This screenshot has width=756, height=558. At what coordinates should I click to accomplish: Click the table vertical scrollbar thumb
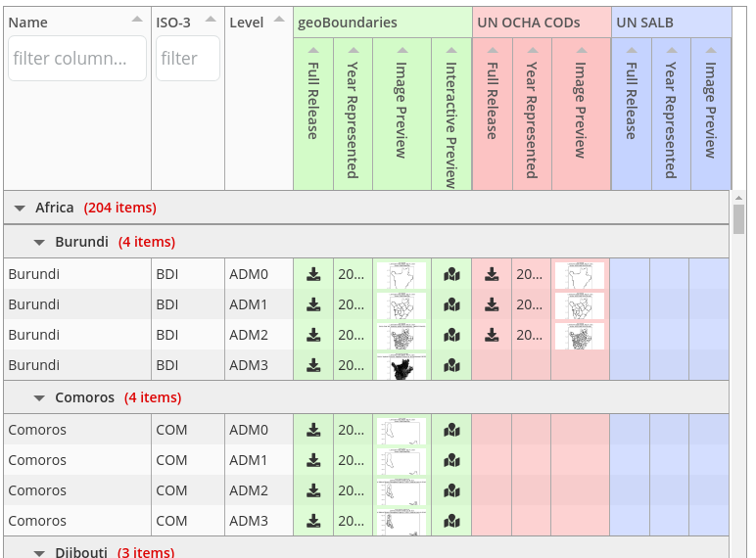coord(738,219)
